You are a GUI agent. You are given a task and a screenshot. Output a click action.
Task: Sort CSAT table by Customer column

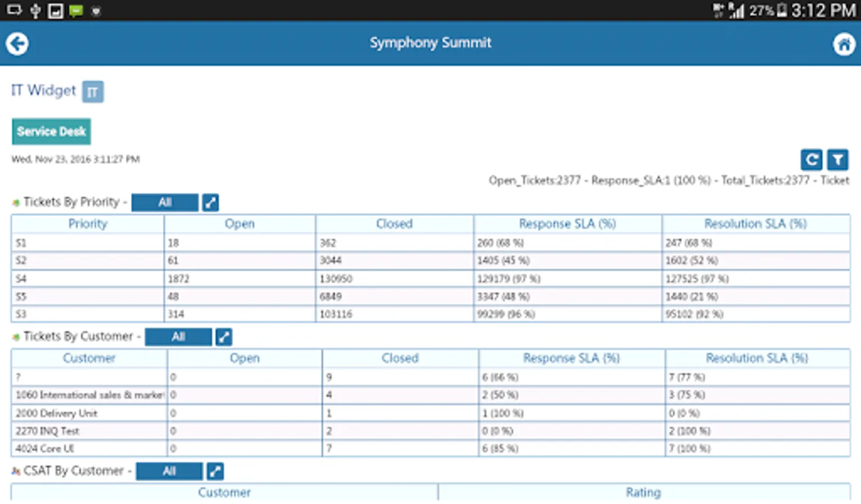coord(224,492)
